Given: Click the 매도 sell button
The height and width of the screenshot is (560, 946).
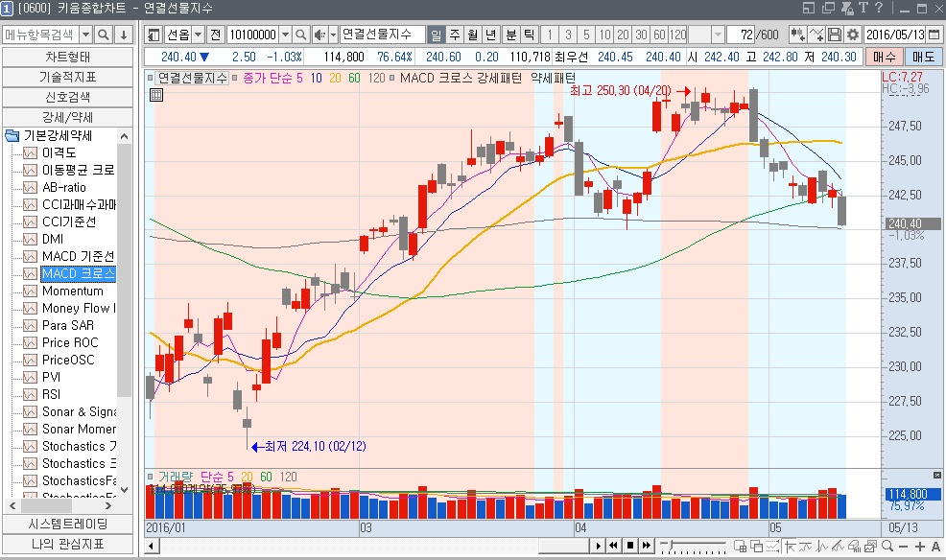Looking at the screenshot, I should pyautogui.click(x=923, y=57).
